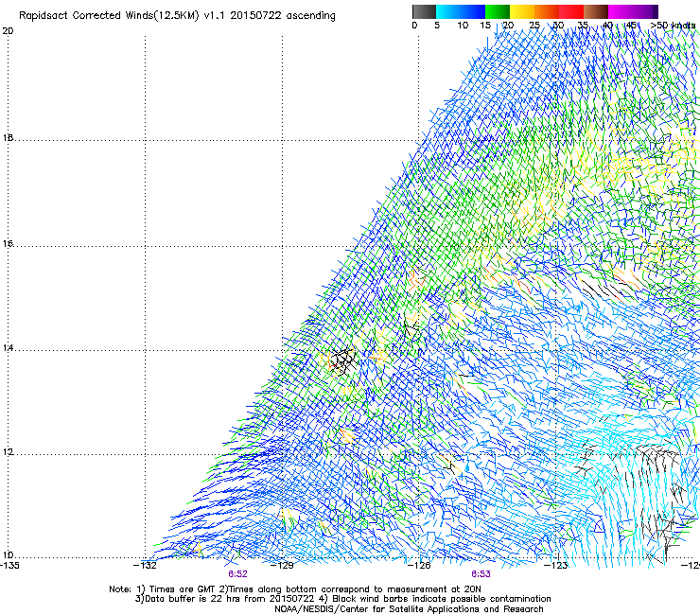Click the latitude label 12
Screen dimensions: 700x615
pyautogui.click(x=8, y=452)
